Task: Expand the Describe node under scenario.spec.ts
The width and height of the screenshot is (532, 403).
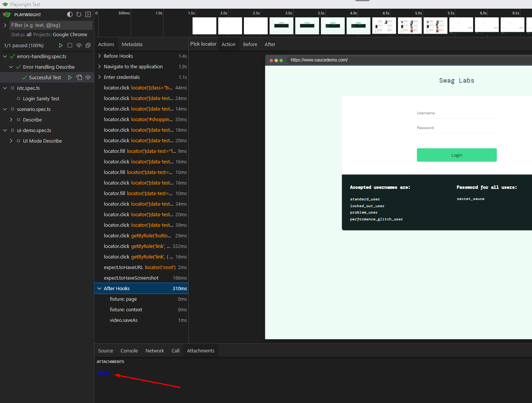Action: 11,120
